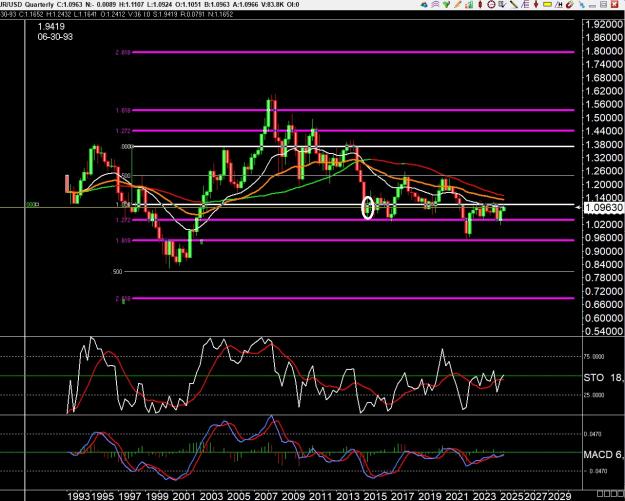Image resolution: width=625 pixels, height=501 pixels.
Task: Click the red down arrow marker tool
Action: coord(536,4)
